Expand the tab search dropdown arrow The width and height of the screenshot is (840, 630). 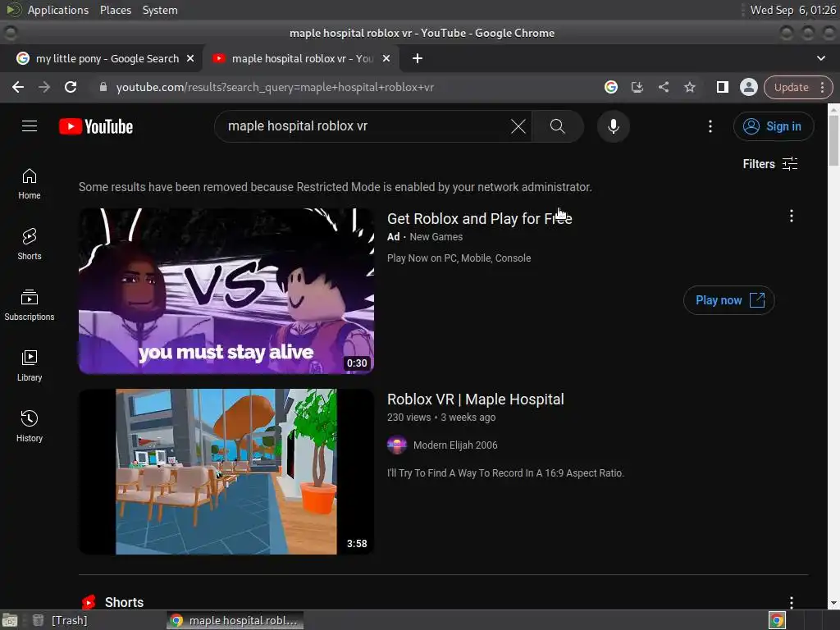pyautogui.click(x=820, y=58)
